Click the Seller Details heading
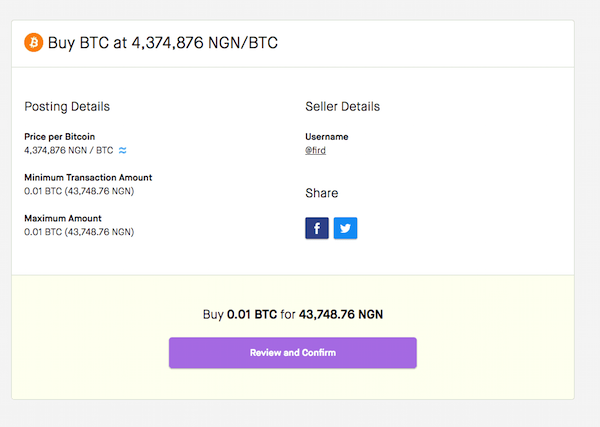This screenshot has width=600, height=427. point(342,106)
